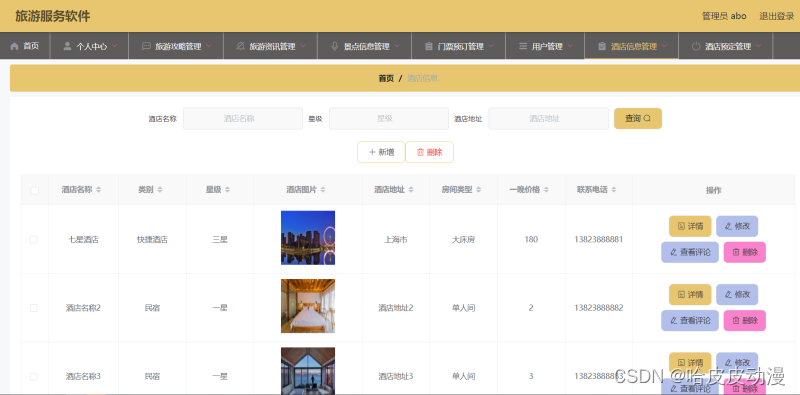Open the 酒店名称3 room thumbnail
The width and height of the screenshot is (800, 395).
[308, 371]
